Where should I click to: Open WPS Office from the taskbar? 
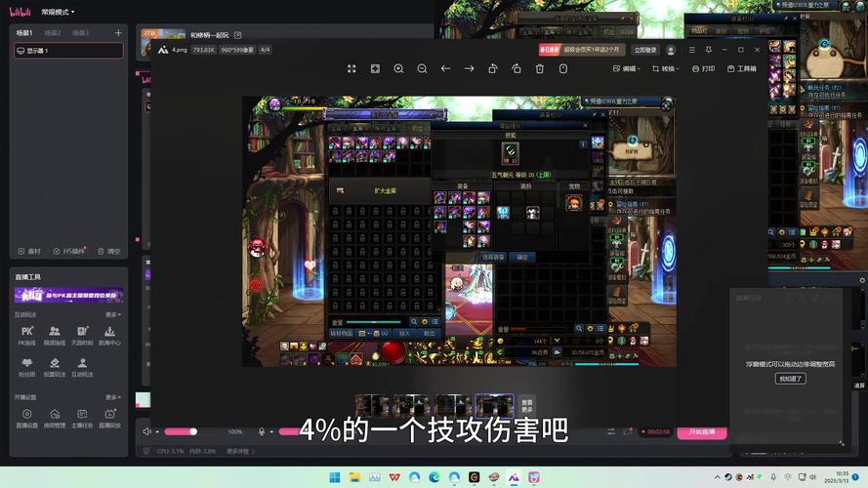point(394,477)
